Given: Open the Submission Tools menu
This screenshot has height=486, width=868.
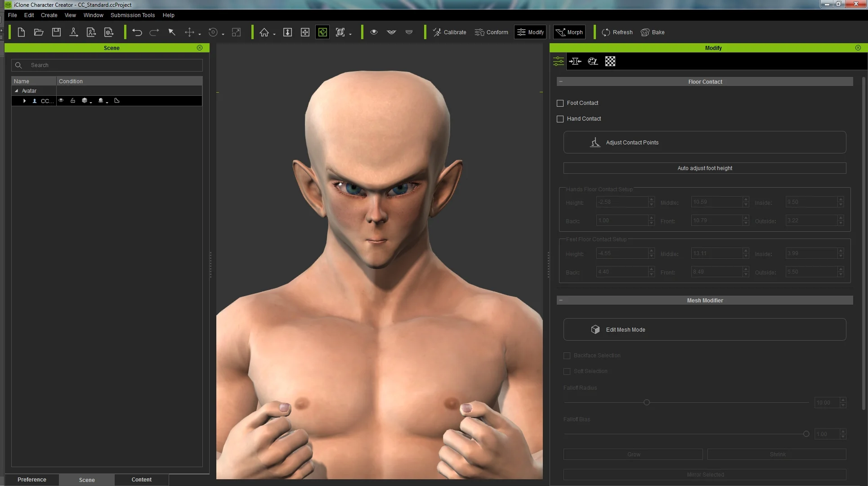Looking at the screenshot, I should (132, 15).
